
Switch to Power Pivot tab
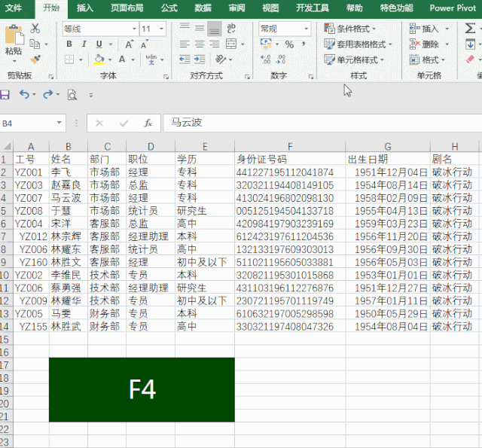click(453, 8)
